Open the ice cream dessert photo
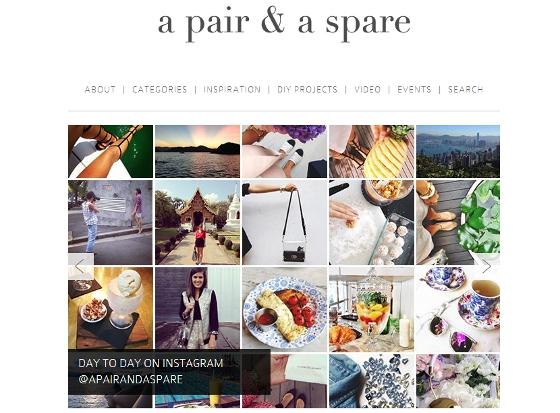This screenshot has height=413, width=560. point(110,309)
